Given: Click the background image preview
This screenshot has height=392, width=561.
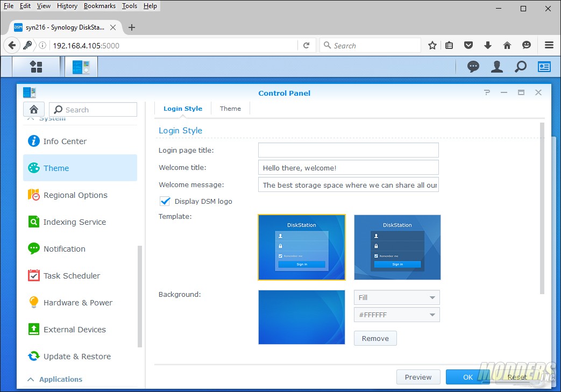Looking at the screenshot, I should tap(302, 317).
